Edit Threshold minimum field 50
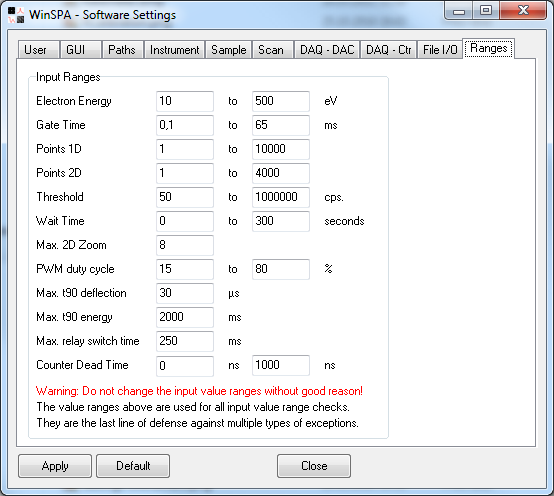Screen dimensions: 554x496 tap(185, 197)
